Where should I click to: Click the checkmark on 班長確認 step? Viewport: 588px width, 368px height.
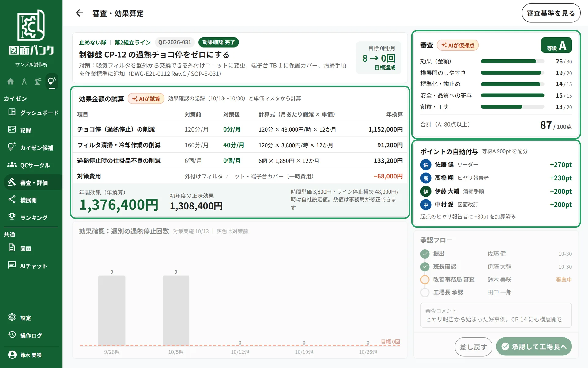point(425,267)
